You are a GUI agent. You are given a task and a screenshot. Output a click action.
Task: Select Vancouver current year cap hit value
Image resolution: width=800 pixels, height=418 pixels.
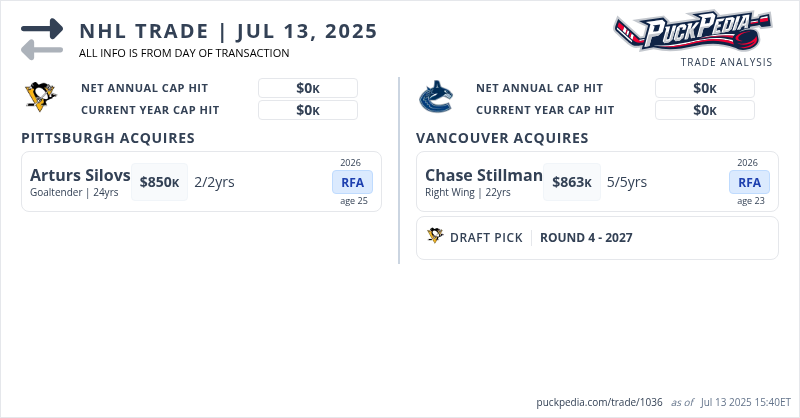[704, 110]
